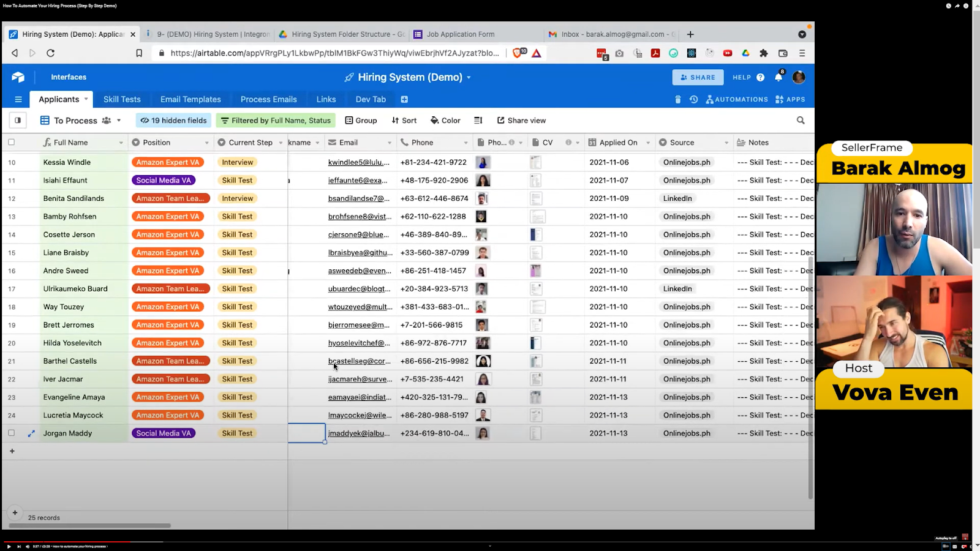This screenshot has height=551, width=980.
Task: Click the Sort button
Action: [x=404, y=121]
